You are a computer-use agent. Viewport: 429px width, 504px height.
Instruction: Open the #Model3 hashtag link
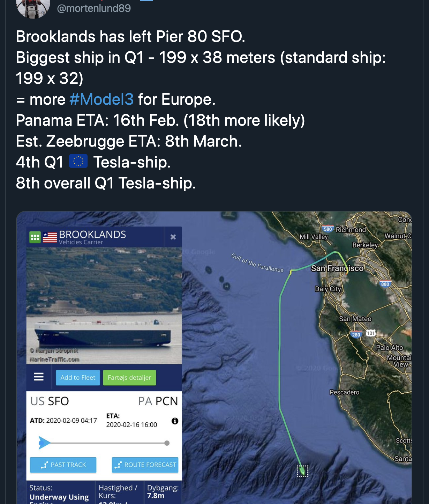[x=101, y=99]
